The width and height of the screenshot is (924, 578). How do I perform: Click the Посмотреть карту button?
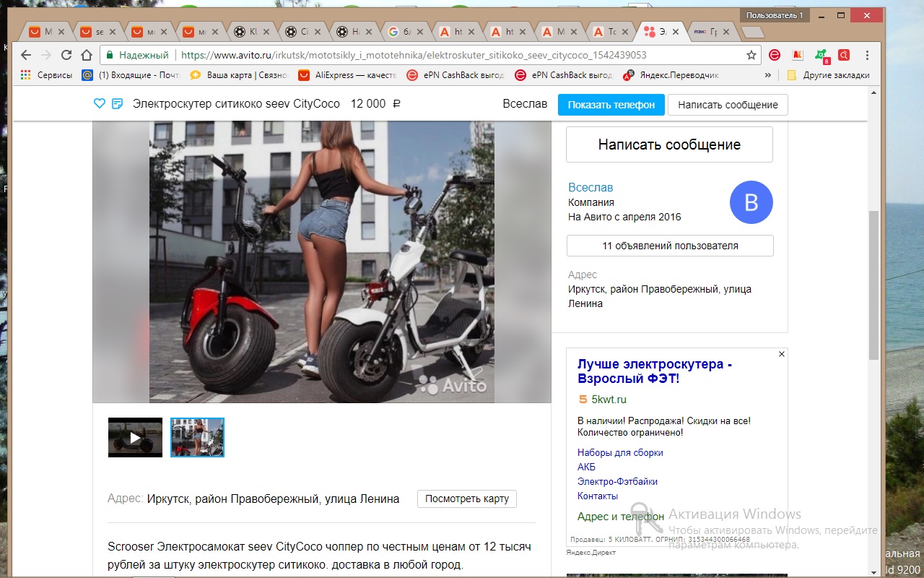click(466, 499)
